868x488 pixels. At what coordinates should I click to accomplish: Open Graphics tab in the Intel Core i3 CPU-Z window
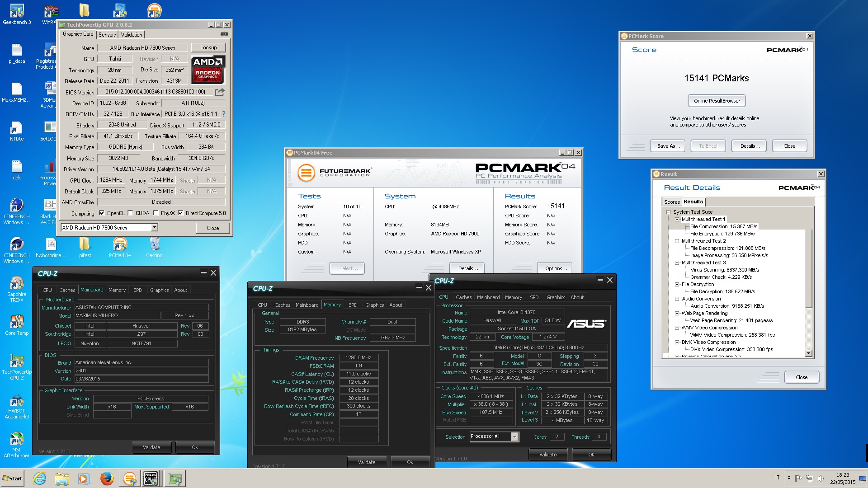pos(556,297)
